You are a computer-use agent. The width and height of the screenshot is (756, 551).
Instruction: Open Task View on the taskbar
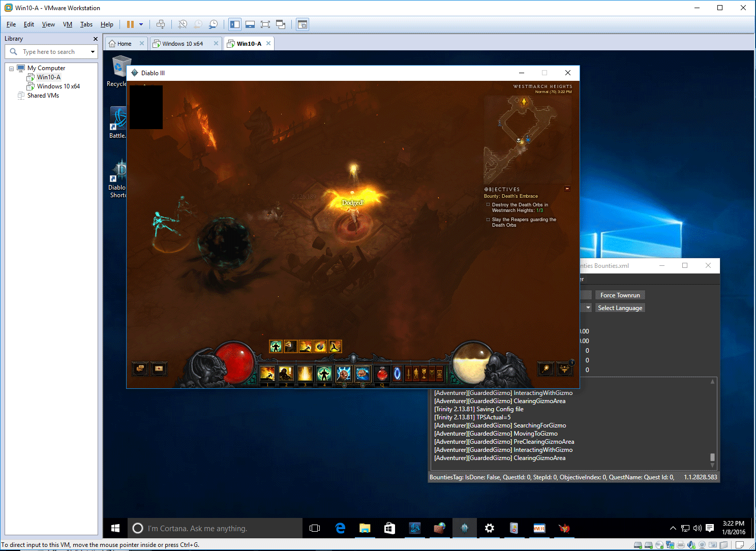[315, 529]
